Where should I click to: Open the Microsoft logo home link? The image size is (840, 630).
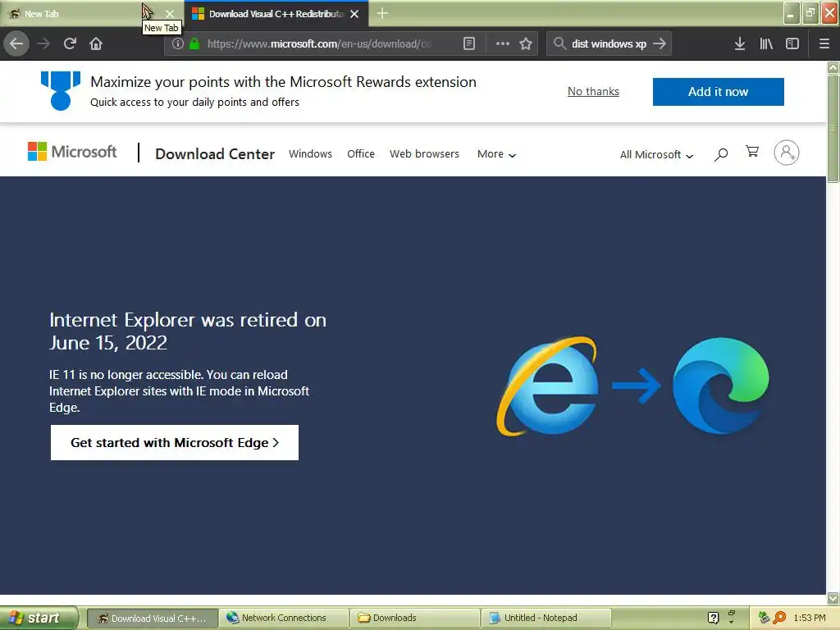pyautogui.click(x=72, y=152)
